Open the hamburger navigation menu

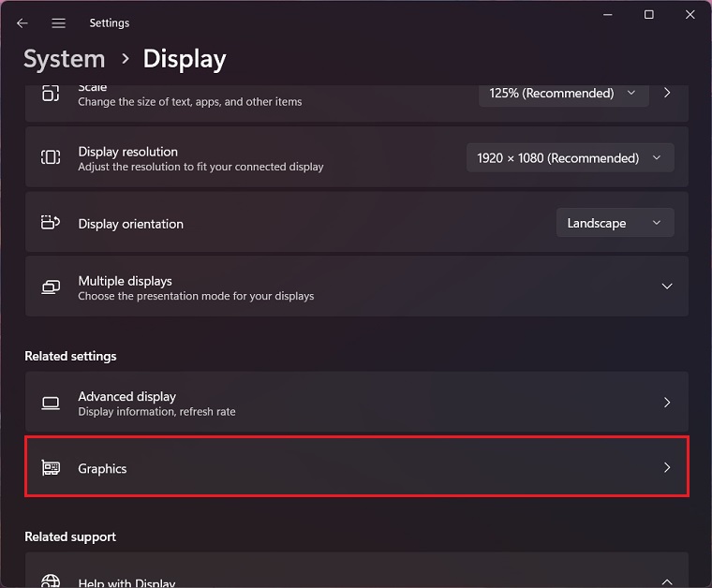click(58, 22)
